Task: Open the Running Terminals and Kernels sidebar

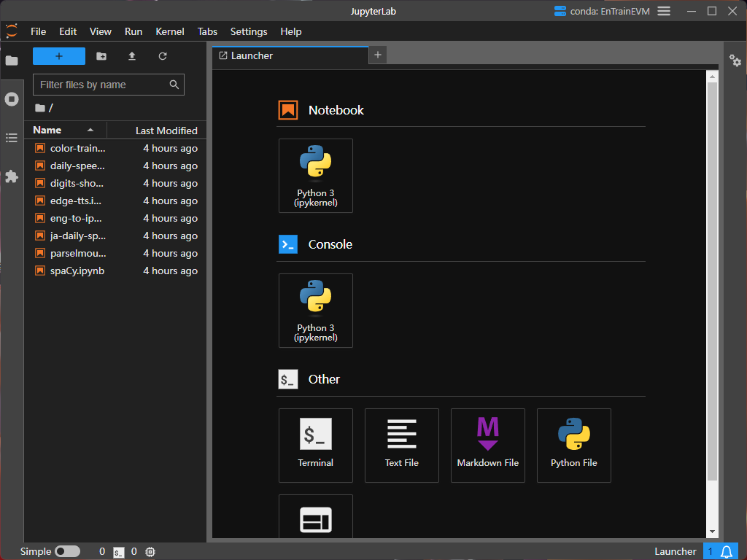Action: pos(12,99)
